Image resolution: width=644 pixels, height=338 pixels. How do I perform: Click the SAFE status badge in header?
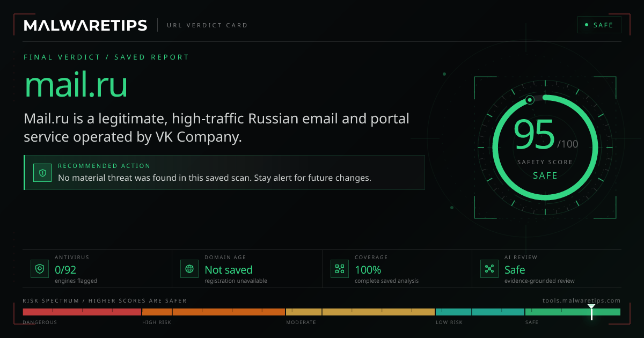click(x=599, y=25)
